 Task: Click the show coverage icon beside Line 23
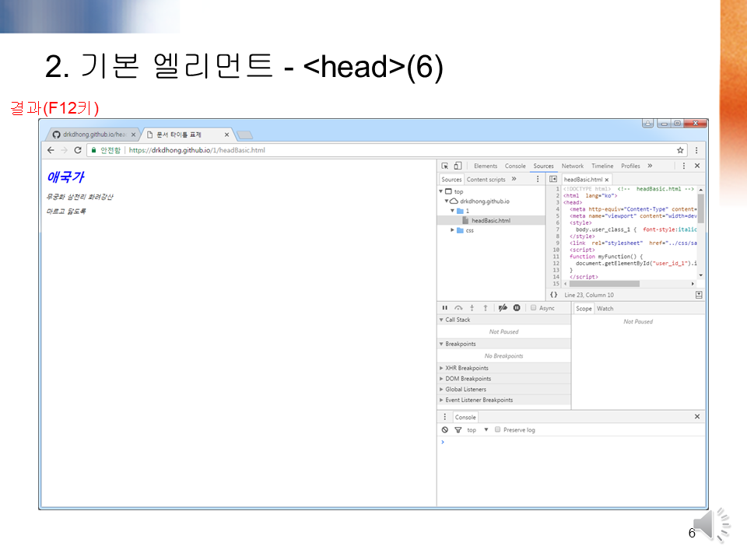[x=699, y=295]
